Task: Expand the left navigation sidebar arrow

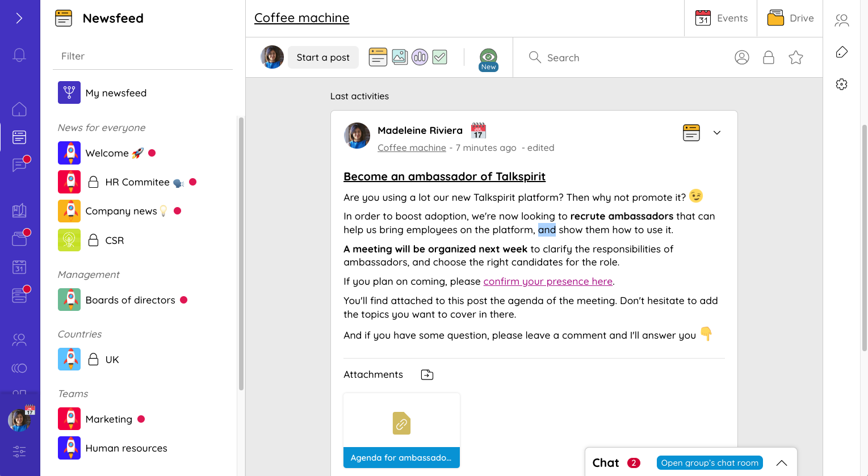Action: coord(19,18)
